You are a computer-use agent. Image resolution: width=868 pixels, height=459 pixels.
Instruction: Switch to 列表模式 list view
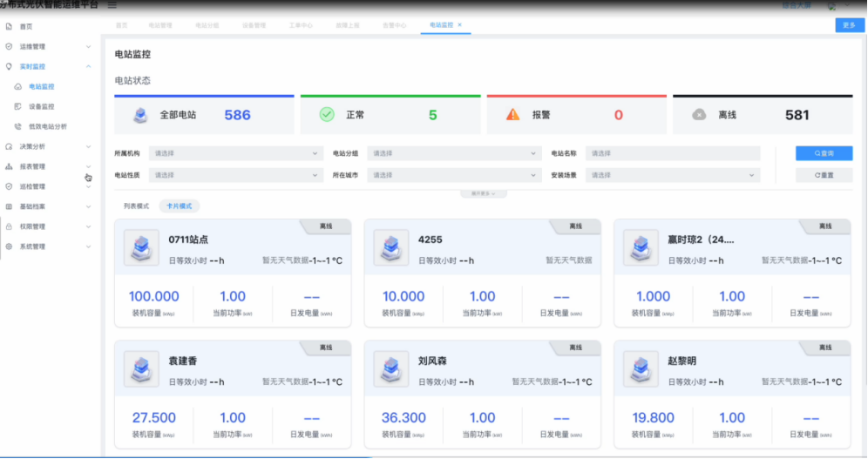coord(136,206)
